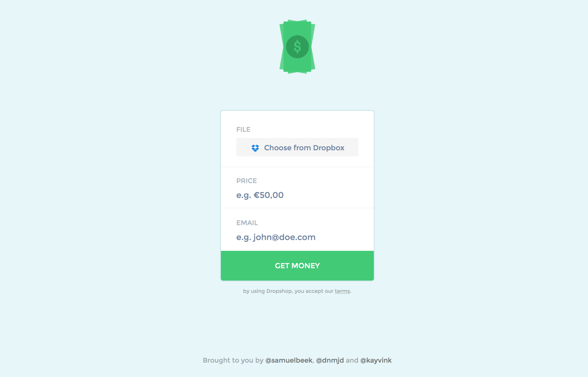Focus the Email input field
Screen dimensions: 588x377
(x=297, y=237)
